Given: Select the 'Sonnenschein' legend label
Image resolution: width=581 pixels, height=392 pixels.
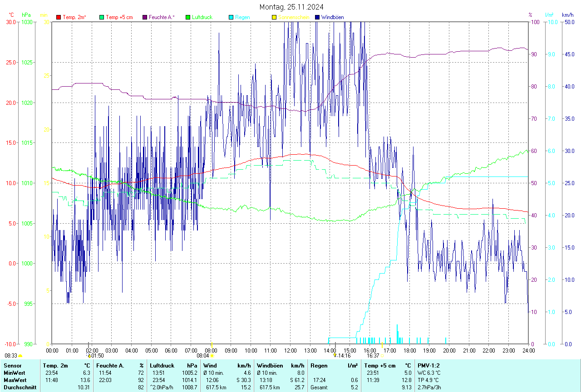Looking at the screenshot, I should pyautogui.click(x=294, y=17).
